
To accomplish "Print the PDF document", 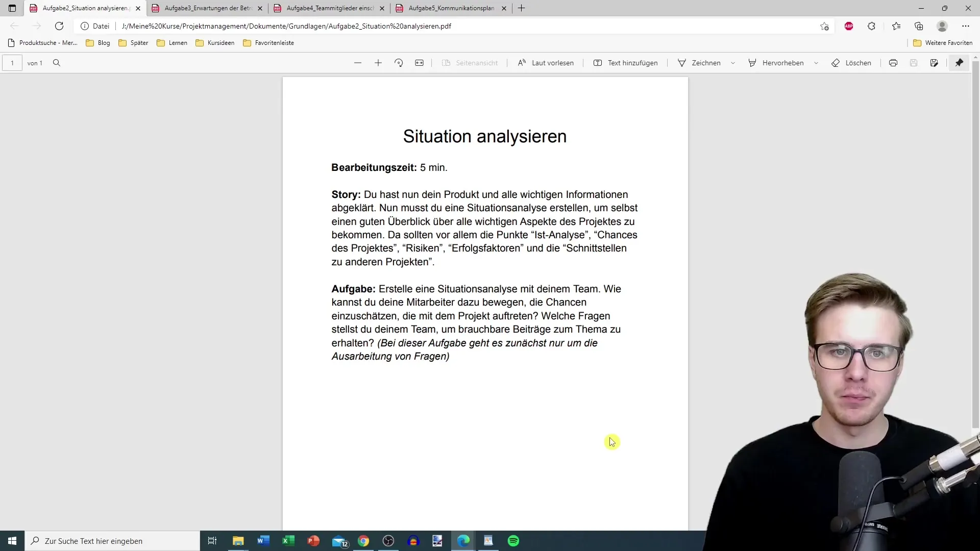I will [x=893, y=63].
